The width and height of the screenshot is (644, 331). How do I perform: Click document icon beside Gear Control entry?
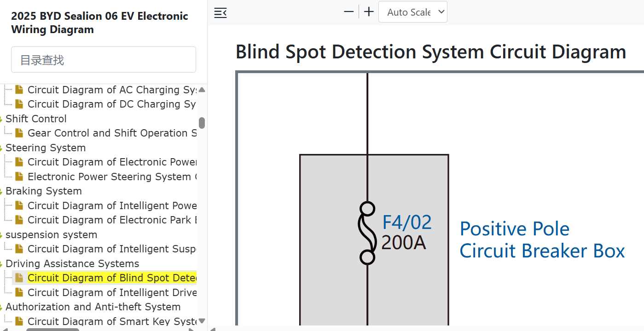19,133
